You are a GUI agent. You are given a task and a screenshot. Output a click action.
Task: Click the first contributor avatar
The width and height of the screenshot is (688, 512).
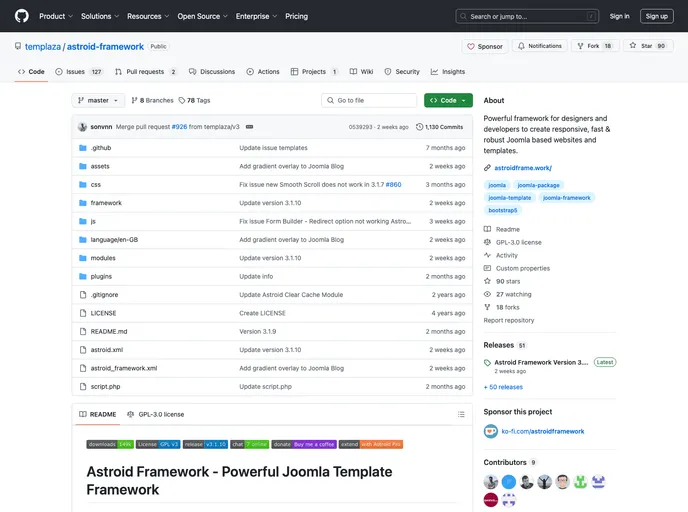point(490,482)
